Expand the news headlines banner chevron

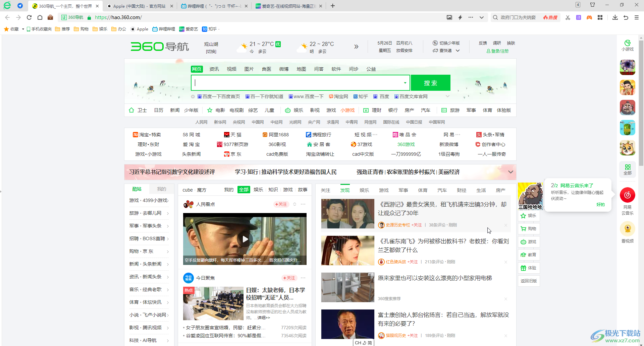(x=511, y=172)
